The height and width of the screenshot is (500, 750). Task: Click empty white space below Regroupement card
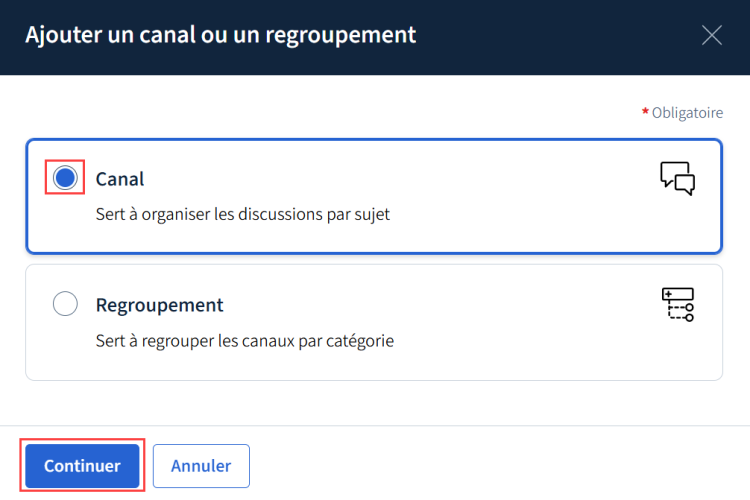point(375,403)
